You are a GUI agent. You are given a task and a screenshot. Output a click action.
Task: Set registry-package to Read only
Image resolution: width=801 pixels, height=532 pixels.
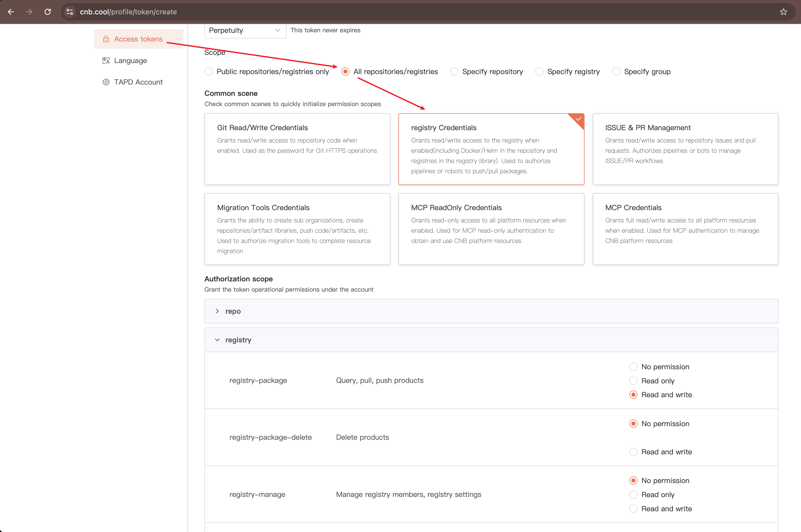coord(633,381)
